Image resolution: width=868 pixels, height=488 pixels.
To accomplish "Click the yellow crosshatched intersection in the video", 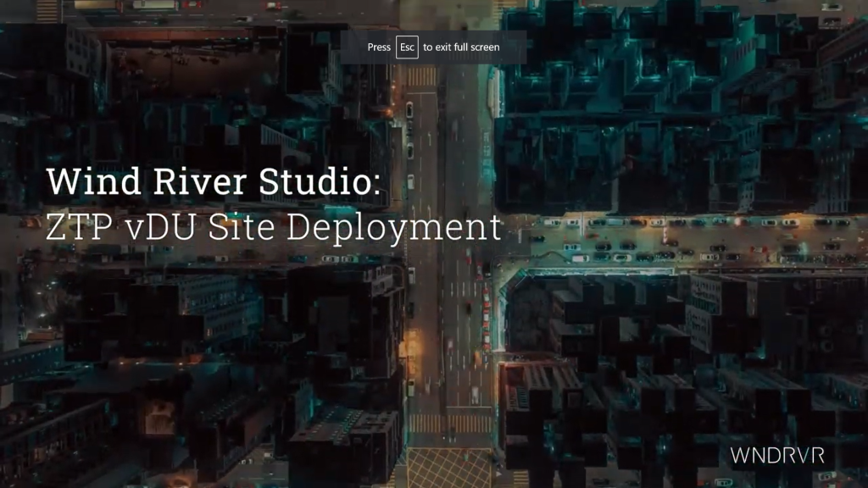I will [448, 468].
